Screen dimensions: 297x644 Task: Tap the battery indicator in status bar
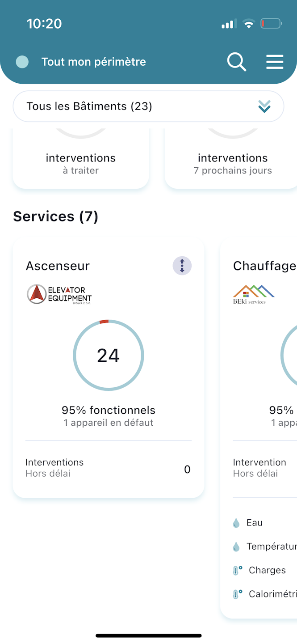(x=271, y=23)
